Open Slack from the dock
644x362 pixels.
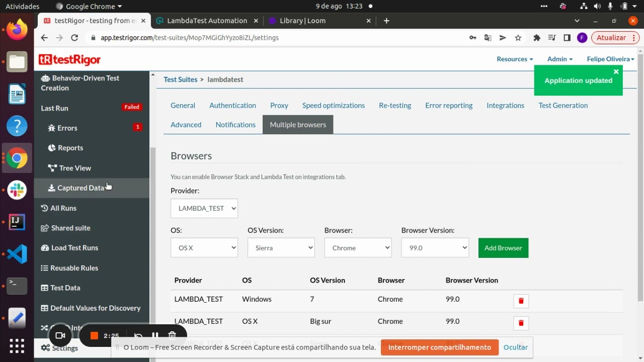[x=17, y=190]
